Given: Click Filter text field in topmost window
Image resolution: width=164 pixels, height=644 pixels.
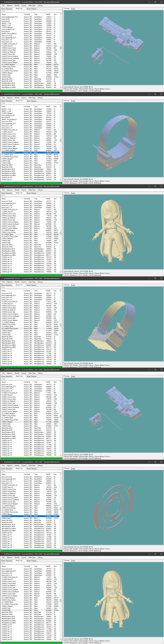Looking at the screenshot, I should 31,11.
